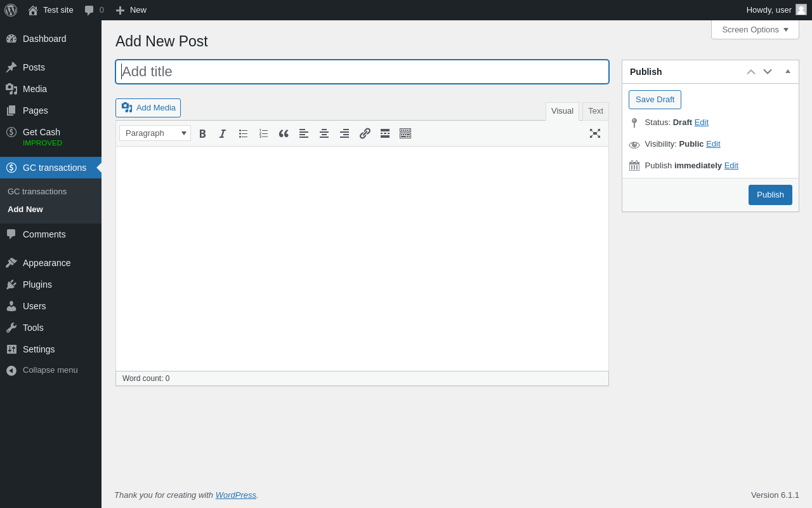Insert or edit link

coord(365,133)
